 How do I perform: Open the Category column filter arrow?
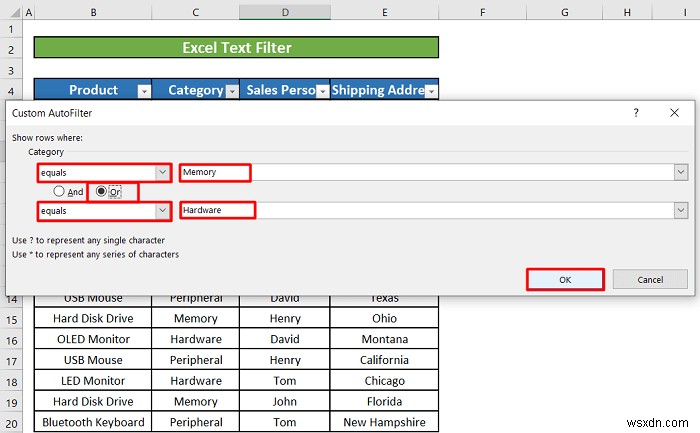(232, 92)
